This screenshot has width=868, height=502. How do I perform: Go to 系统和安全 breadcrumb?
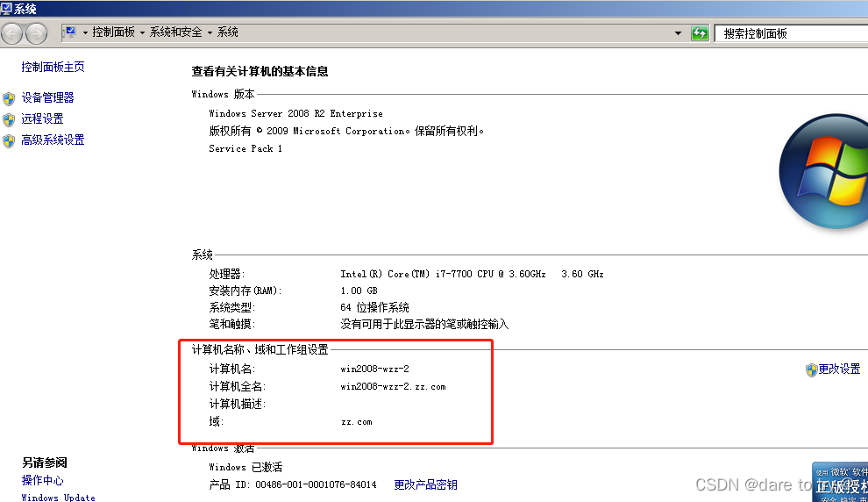(176, 32)
